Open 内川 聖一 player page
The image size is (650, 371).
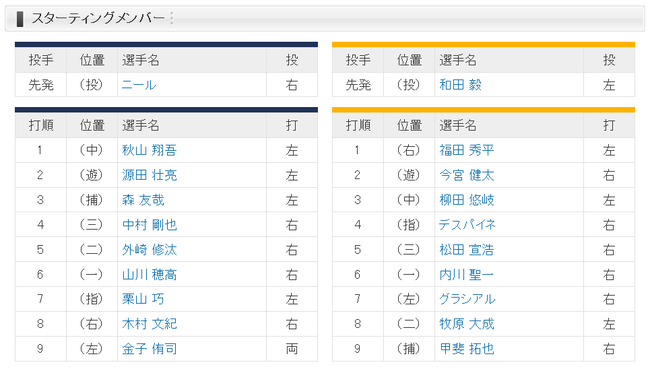[466, 274]
